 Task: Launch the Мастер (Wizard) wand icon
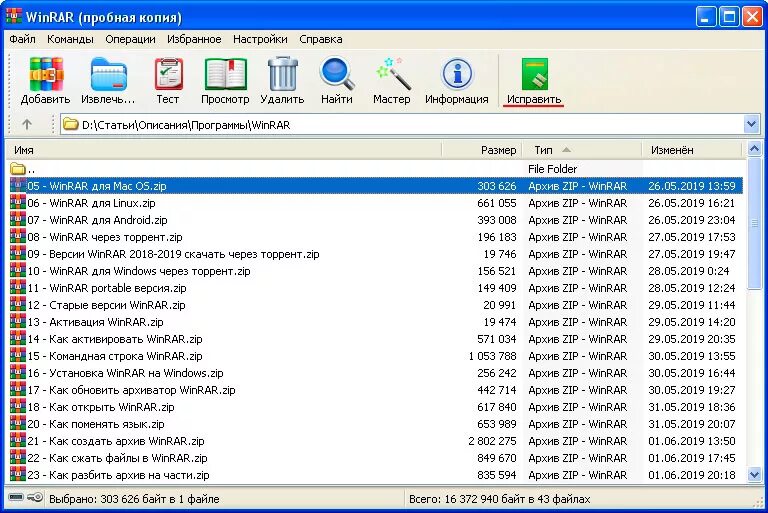pos(393,74)
